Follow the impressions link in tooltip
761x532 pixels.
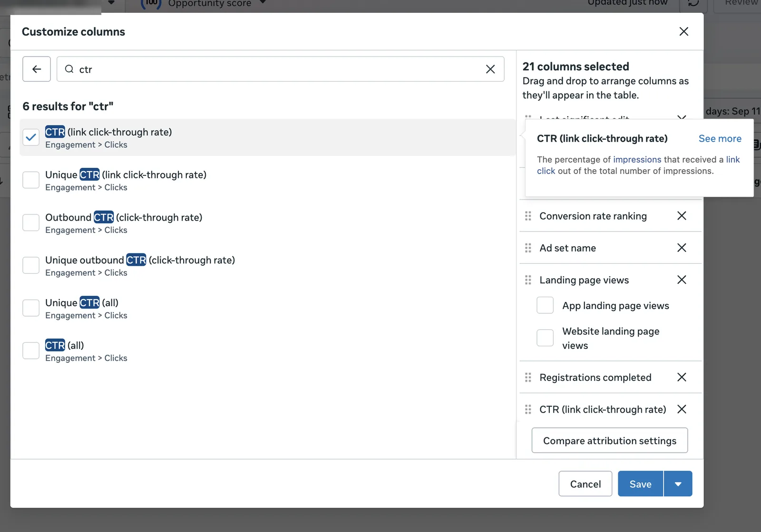[x=637, y=159]
